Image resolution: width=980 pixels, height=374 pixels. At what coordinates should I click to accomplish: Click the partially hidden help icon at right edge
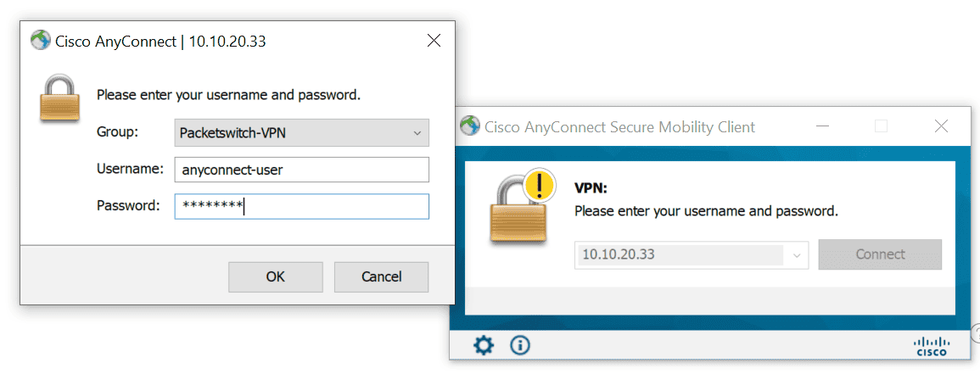pyautogui.click(x=976, y=333)
